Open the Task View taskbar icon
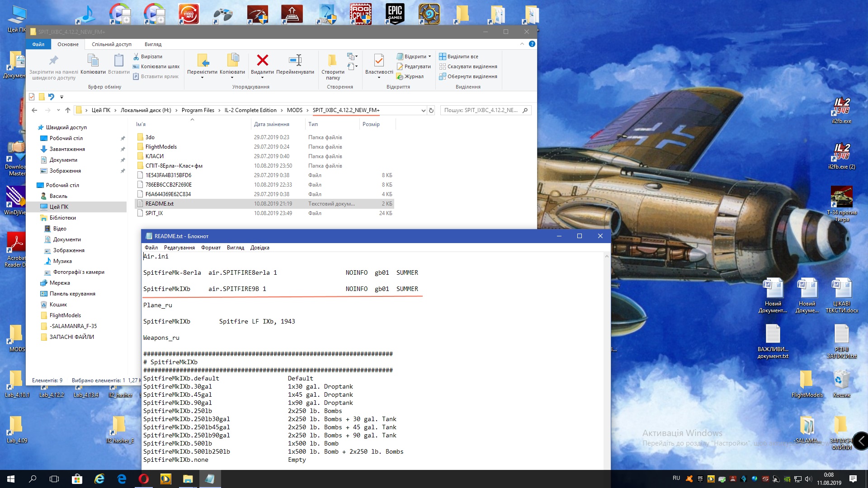Screen dimensions: 868x488 (x=54, y=479)
